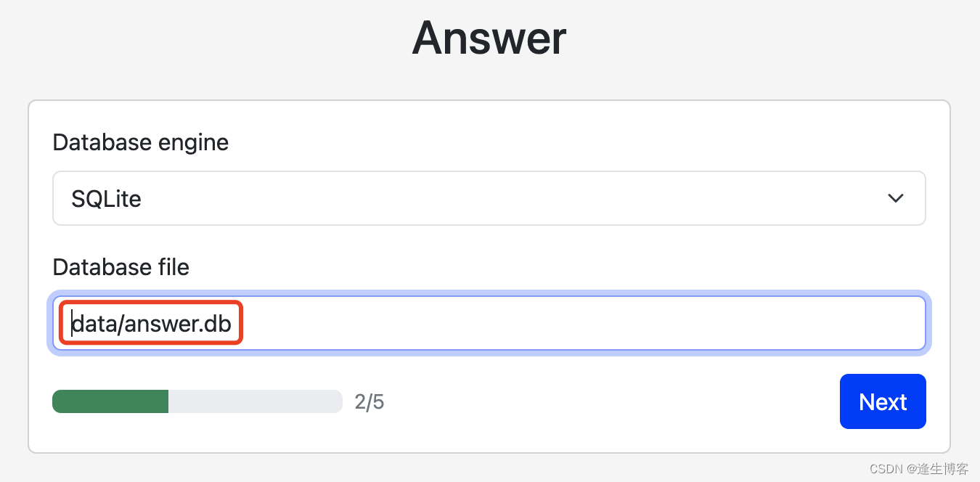Viewport: 980px width, 482px height.
Task: Click the Answer page title
Action: click(489, 38)
